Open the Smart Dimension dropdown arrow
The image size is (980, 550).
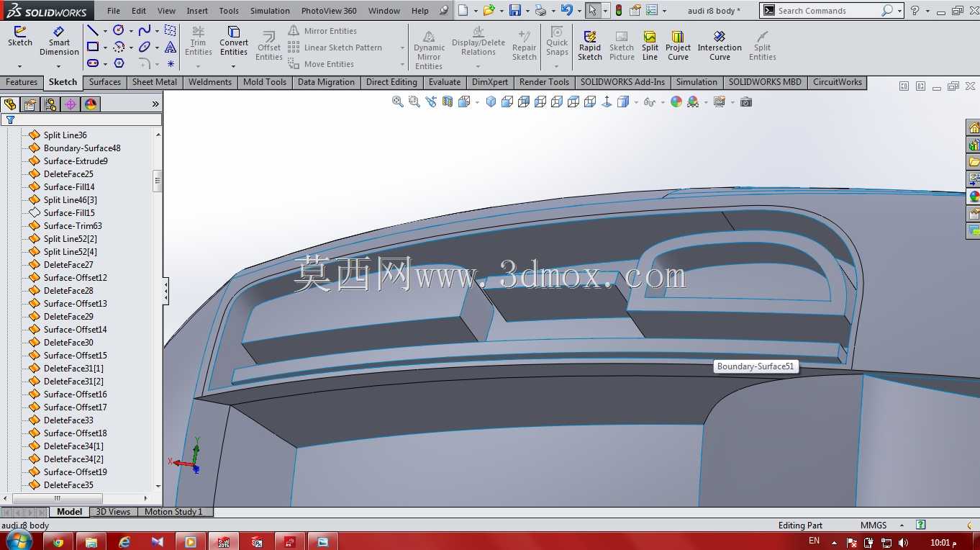tap(59, 66)
